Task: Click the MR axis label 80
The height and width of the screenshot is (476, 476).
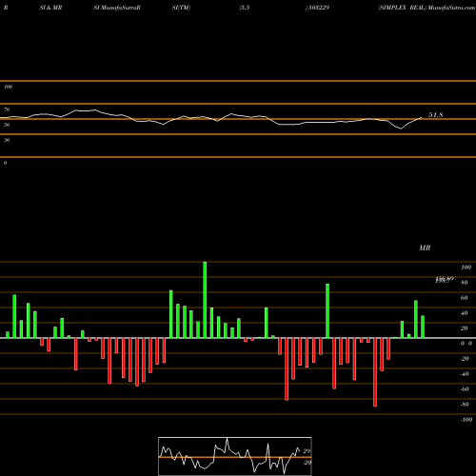Action: [465, 283]
